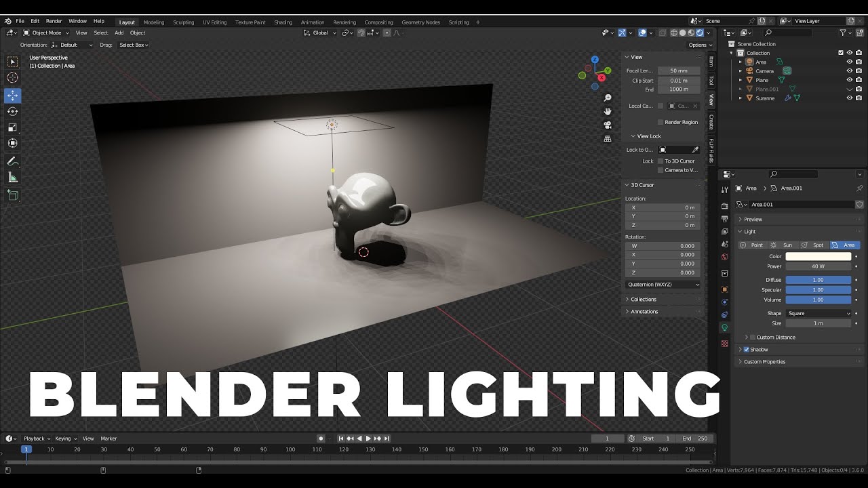The width and height of the screenshot is (868, 488).
Task: Open the Object Data light properties tab
Action: (x=724, y=327)
